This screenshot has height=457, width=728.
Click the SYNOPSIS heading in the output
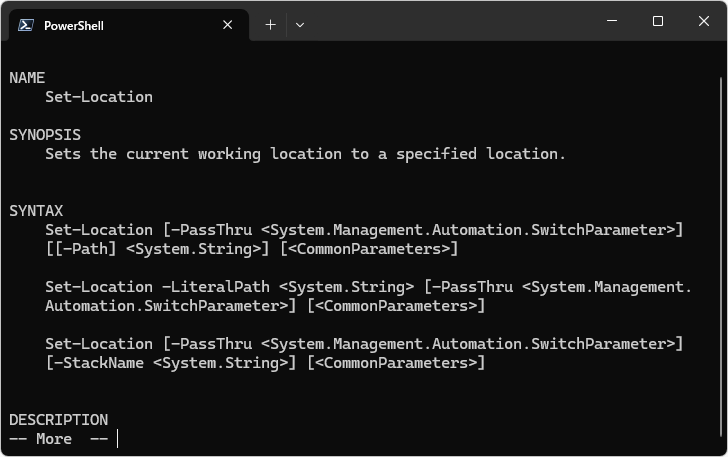pyautogui.click(x=45, y=135)
